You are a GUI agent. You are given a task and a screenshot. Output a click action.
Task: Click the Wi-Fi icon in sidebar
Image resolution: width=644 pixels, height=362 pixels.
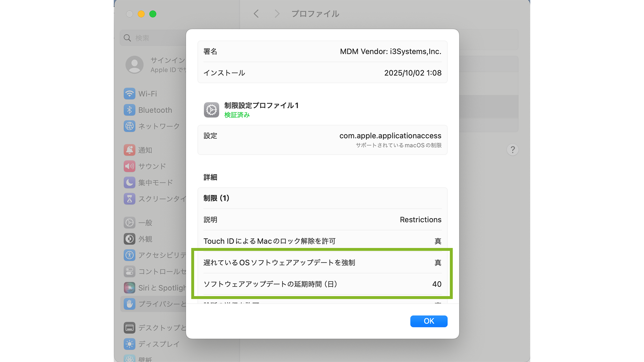pos(129,94)
